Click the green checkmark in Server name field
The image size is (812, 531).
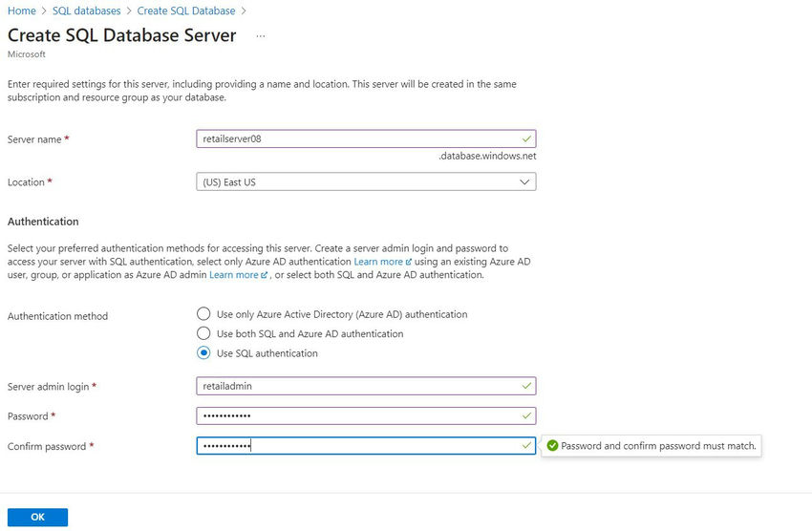pos(526,138)
